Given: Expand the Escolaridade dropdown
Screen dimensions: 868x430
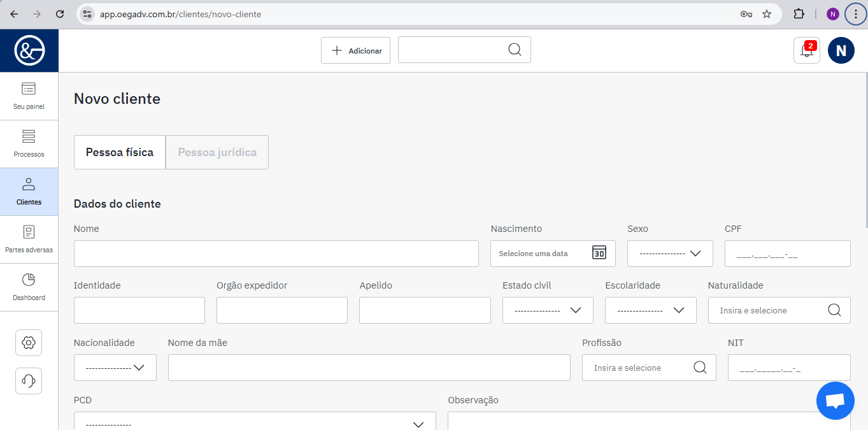Looking at the screenshot, I should pos(651,310).
